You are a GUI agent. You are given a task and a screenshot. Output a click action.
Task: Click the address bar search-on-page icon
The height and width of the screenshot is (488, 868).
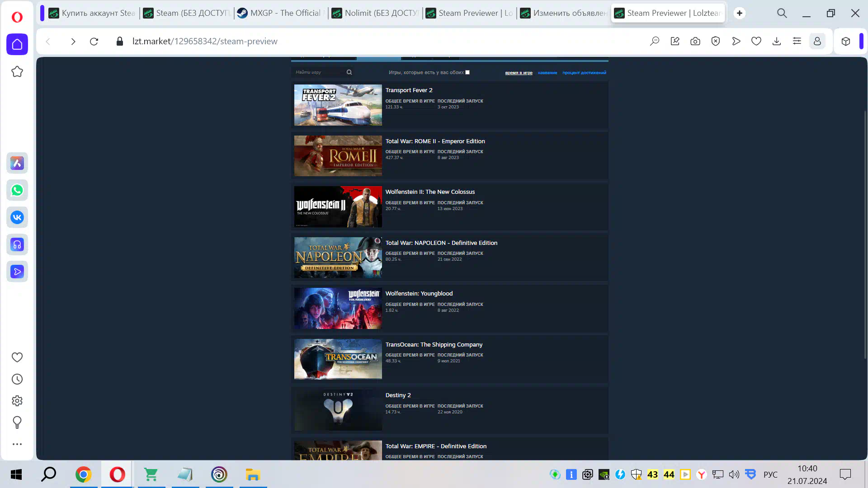click(x=655, y=42)
